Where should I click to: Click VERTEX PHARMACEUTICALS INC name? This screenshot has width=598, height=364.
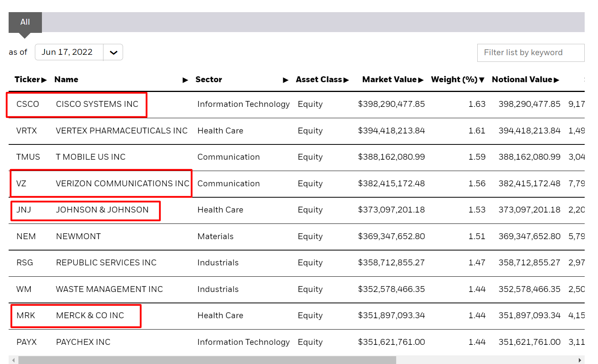coord(121,131)
